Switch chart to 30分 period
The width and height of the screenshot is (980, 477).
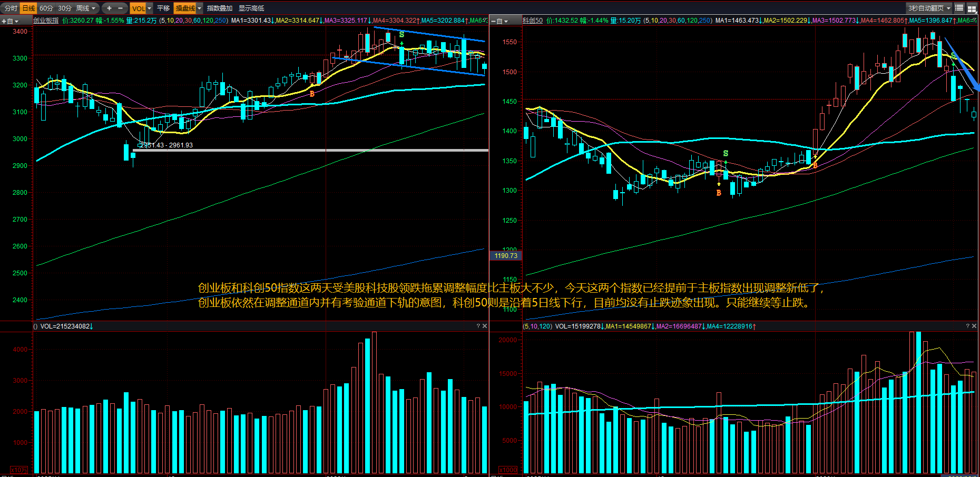point(65,8)
